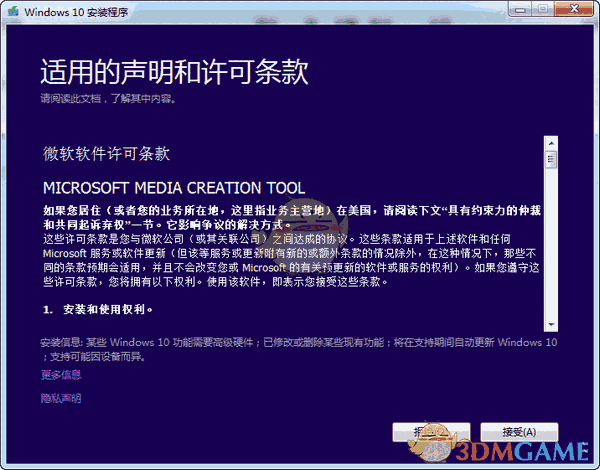Viewport: 600px width, 470px height.
Task: Click the Windows 10 setup title bar icon
Action: [x=13, y=11]
